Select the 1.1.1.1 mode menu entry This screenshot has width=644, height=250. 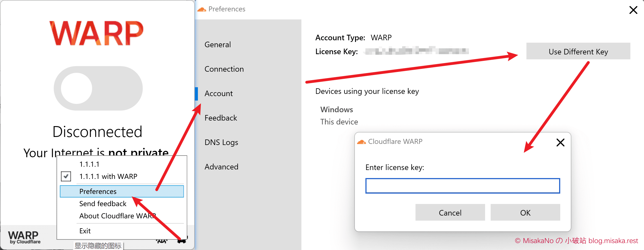(x=89, y=164)
